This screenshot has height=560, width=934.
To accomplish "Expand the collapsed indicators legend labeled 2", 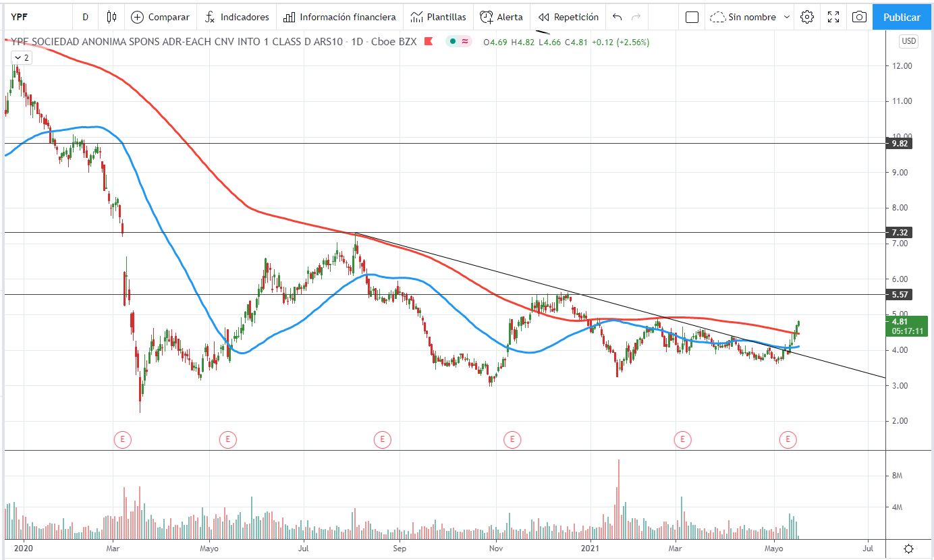I will tap(20, 57).
